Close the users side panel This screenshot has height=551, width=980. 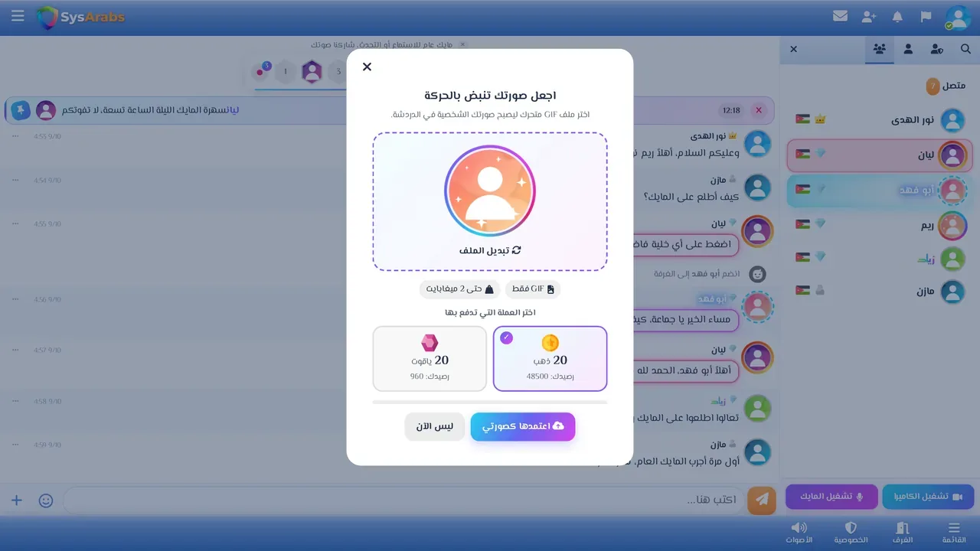coord(793,49)
